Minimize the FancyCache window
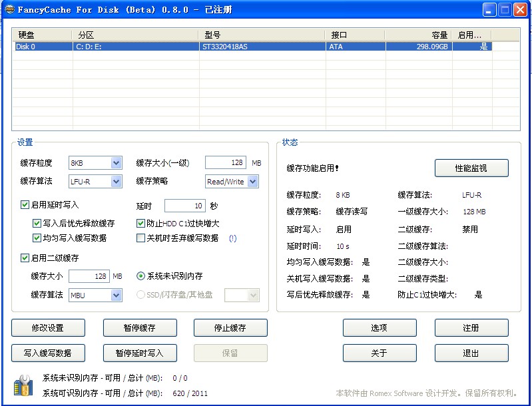532x406 pixels. pyautogui.click(x=489, y=10)
